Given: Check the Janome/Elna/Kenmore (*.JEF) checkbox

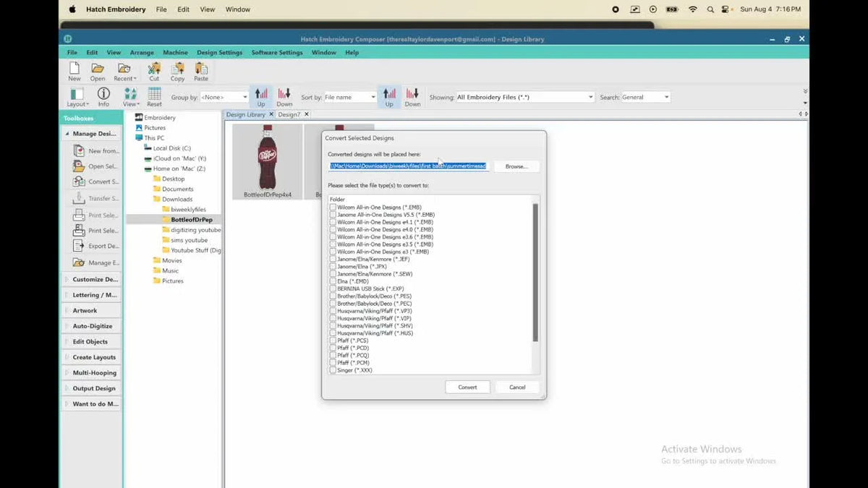Looking at the screenshot, I should coord(333,259).
